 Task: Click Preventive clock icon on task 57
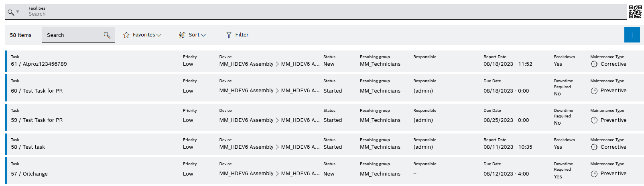click(594, 174)
